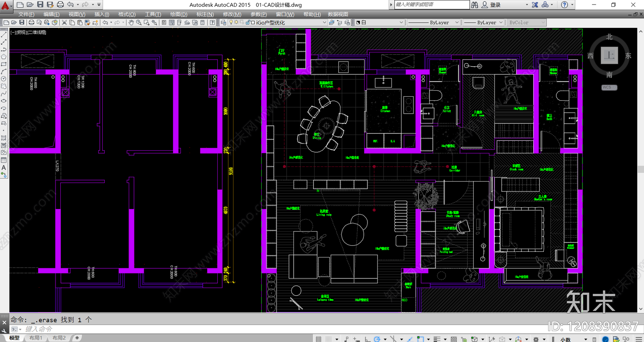Open the workspace switching gear icon
The width and height of the screenshot is (644, 342).
(x=536, y=339)
